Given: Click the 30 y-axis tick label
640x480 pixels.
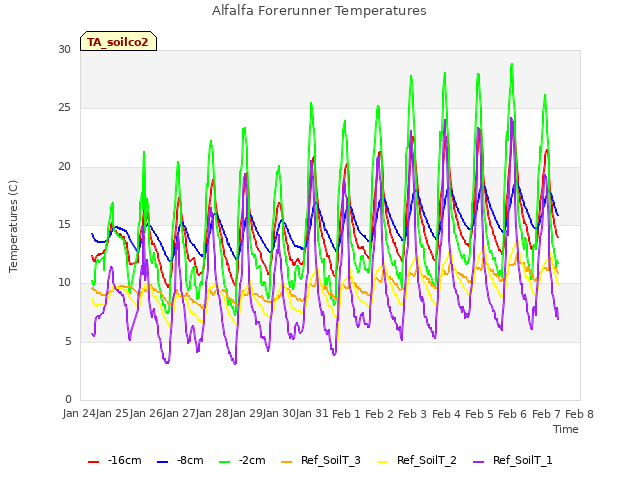Looking at the screenshot, I should pyautogui.click(x=64, y=50).
